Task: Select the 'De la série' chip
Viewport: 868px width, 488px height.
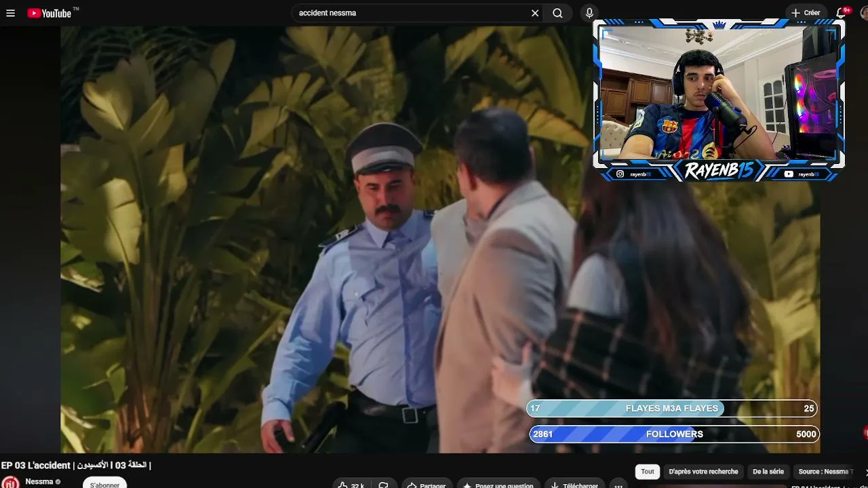Action: tap(768, 472)
